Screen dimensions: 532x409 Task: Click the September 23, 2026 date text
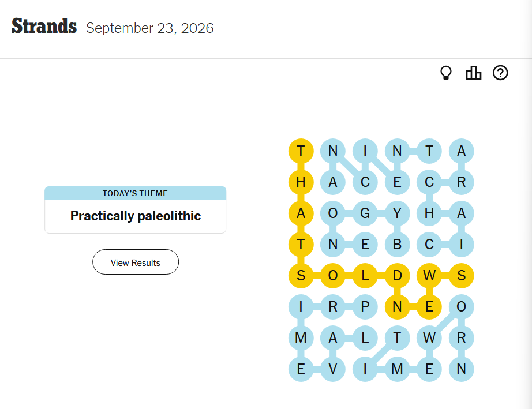pos(150,28)
